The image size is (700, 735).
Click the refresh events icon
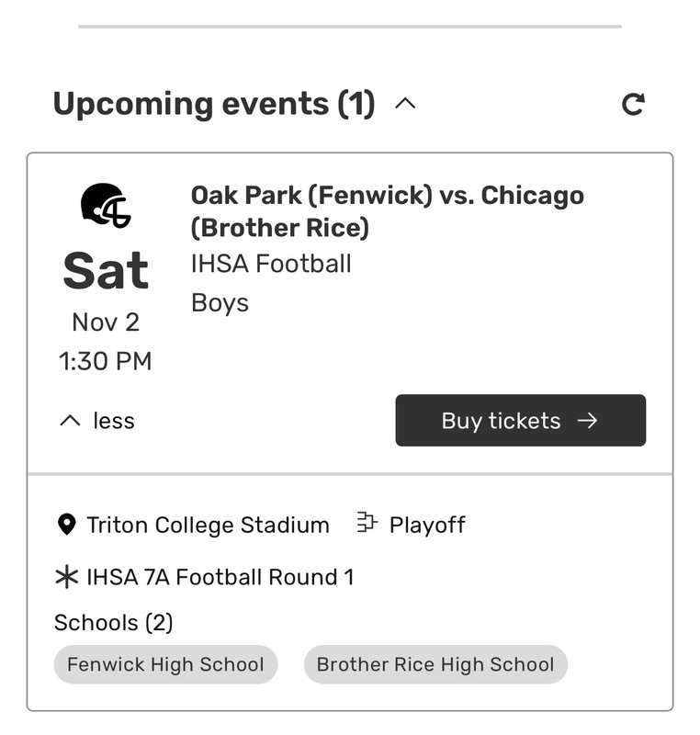pyautogui.click(x=634, y=104)
